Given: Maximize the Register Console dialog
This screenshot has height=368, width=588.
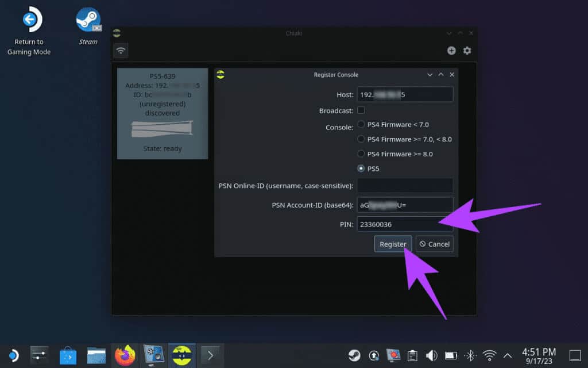Looking at the screenshot, I should click(441, 75).
